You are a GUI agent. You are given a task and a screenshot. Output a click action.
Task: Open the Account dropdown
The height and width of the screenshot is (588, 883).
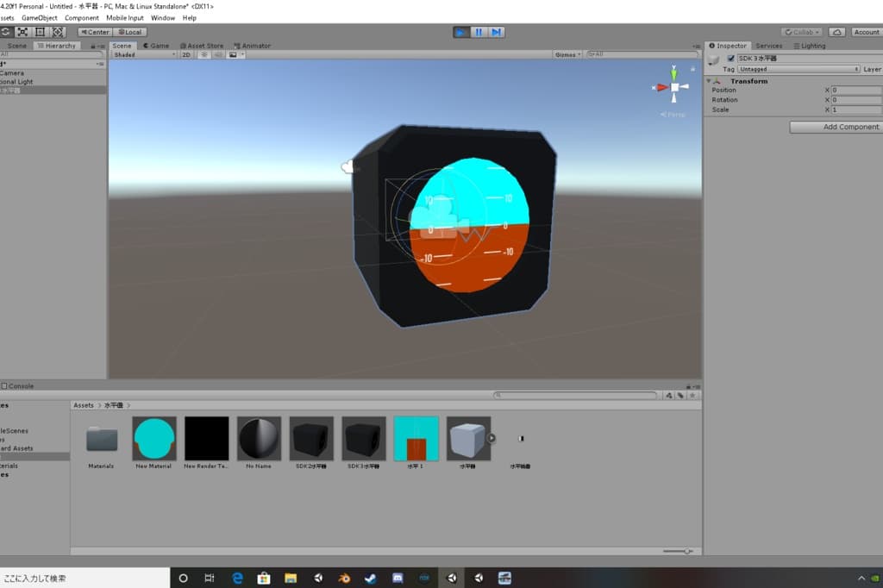[867, 32]
